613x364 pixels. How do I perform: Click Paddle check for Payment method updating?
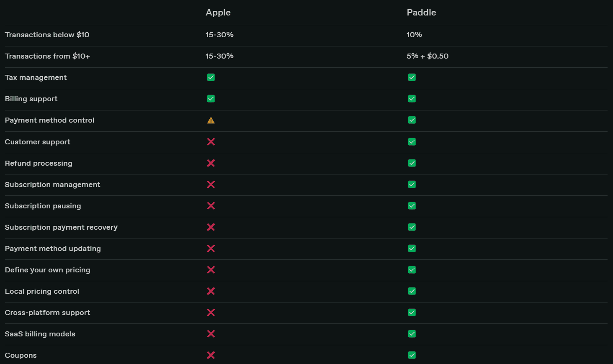point(412,249)
